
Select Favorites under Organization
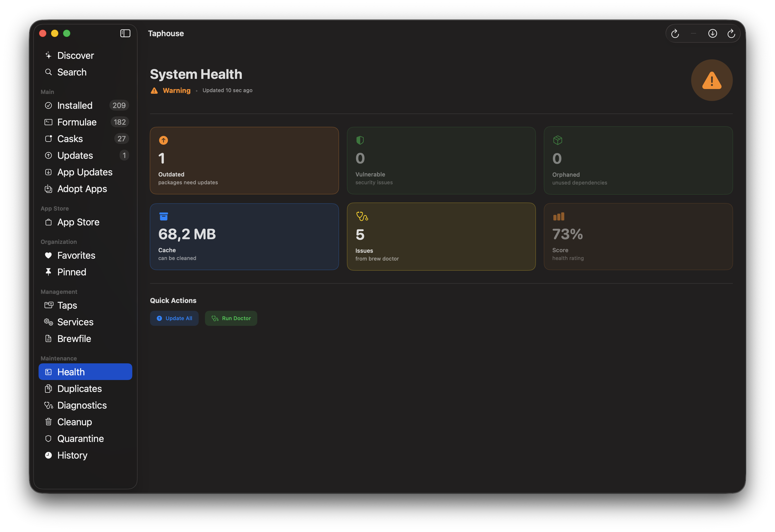[76, 255]
